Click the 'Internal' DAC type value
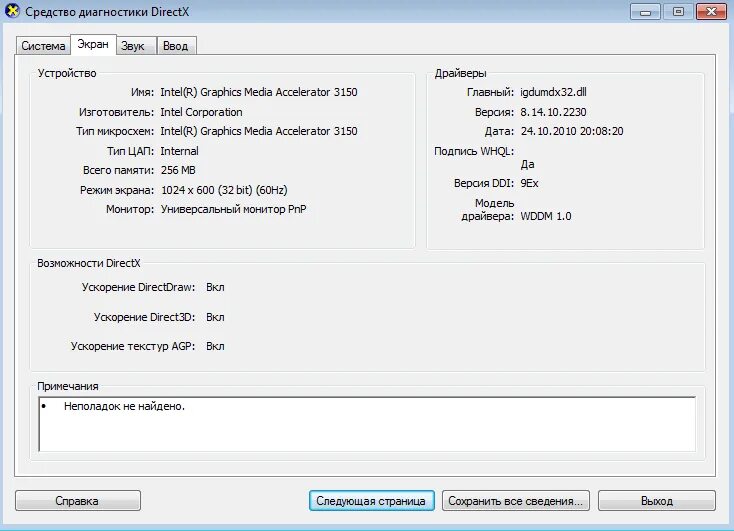 pyautogui.click(x=179, y=151)
